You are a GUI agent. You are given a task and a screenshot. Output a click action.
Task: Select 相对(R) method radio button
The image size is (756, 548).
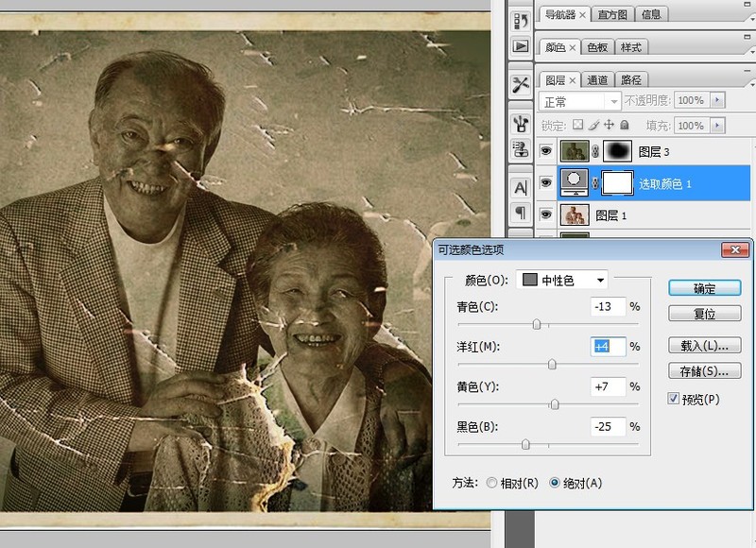[x=491, y=483]
